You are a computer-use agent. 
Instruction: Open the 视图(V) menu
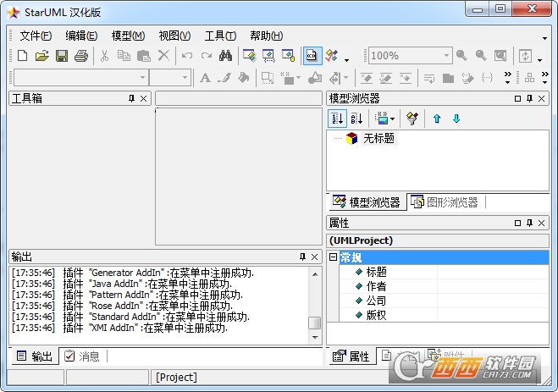coord(174,36)
